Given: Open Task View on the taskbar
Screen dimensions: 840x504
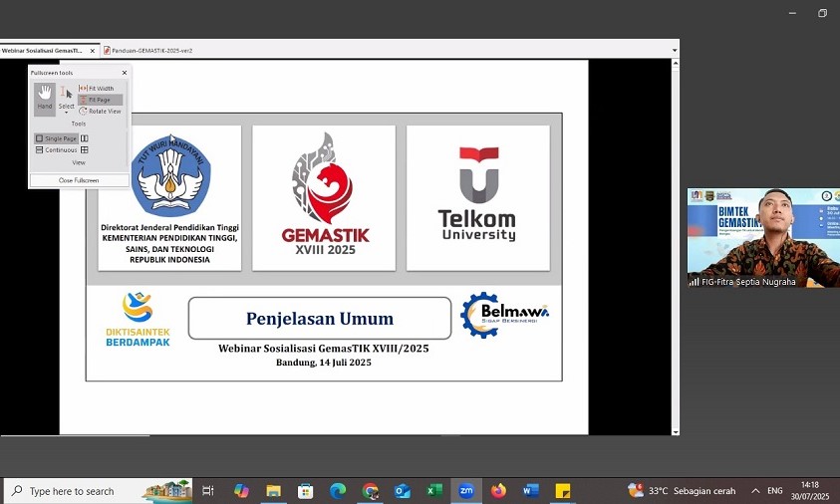Looking at the screenshot, I should pyautogui.click(x=208, y=491).
